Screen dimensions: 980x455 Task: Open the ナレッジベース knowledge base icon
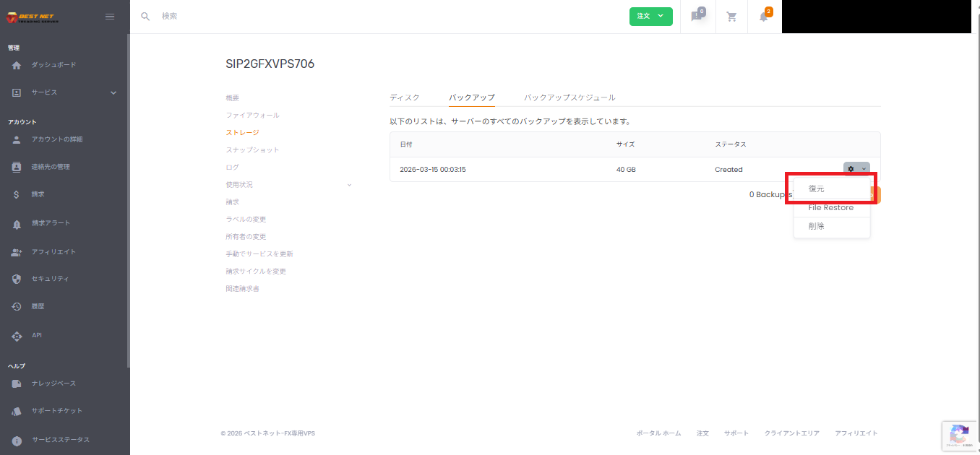tap(16, 383)
